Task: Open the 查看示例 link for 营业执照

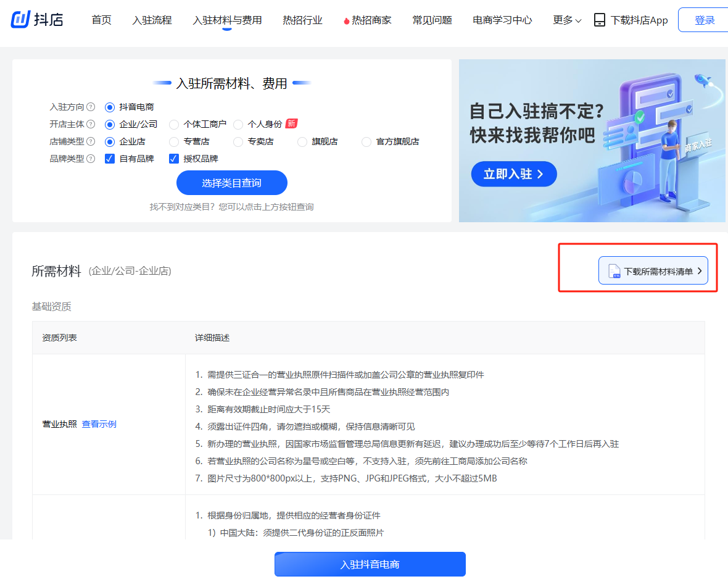Action: (99, 424)
